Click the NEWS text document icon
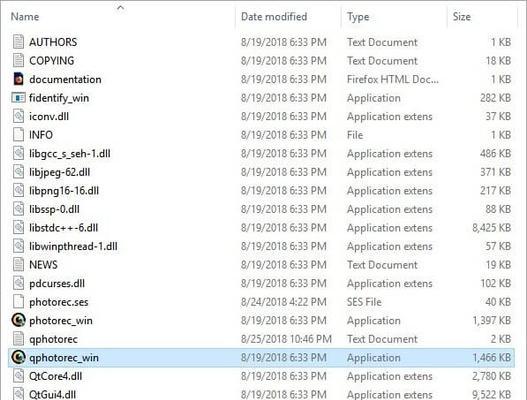Screen dimensions: 527x400 click(18, 264)
